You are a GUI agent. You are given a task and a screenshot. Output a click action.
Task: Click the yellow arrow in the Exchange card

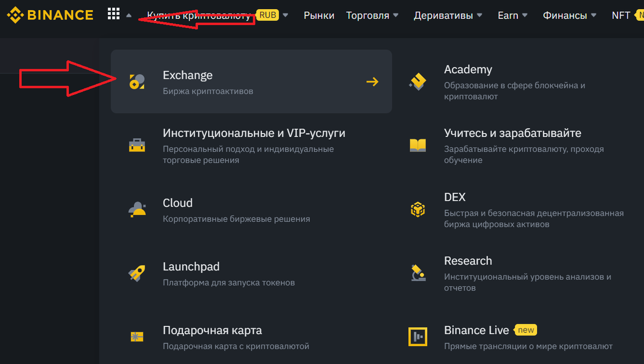click(x=372, y=82)
